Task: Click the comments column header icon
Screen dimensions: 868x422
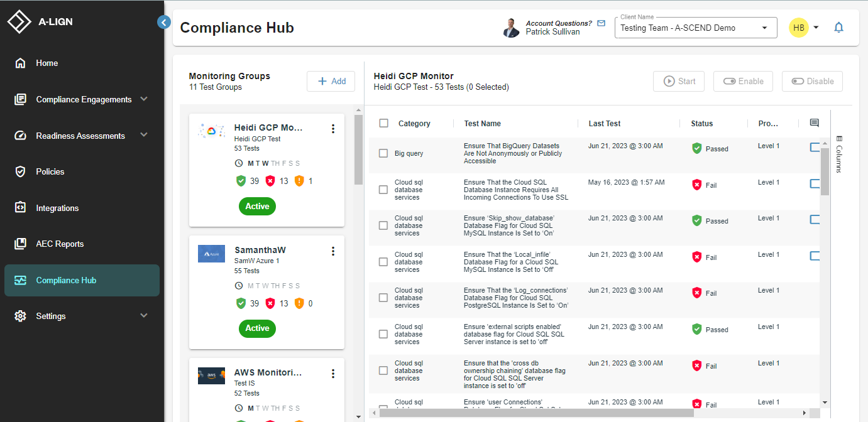Action: click(815, 123)
